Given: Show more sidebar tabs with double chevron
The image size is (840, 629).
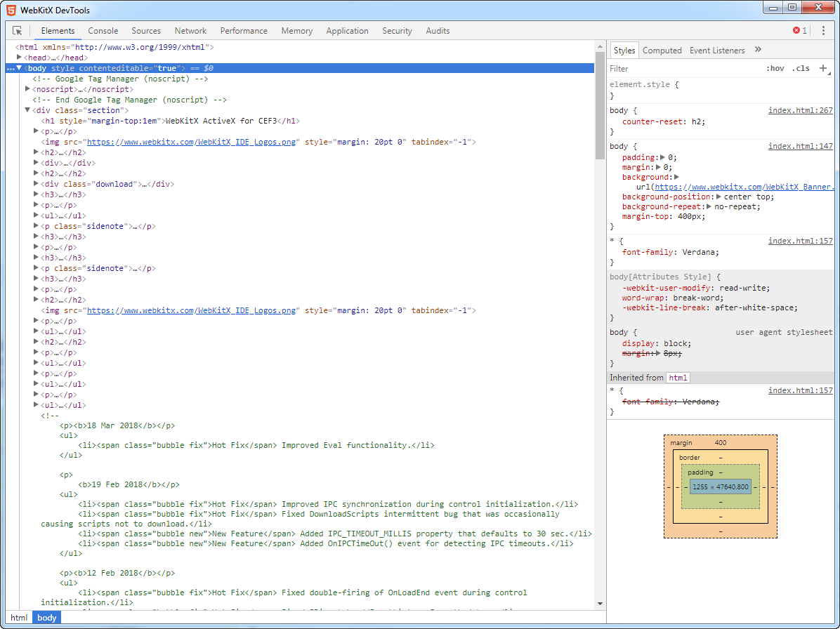Looking at the screenshot, I should (758, 50).
